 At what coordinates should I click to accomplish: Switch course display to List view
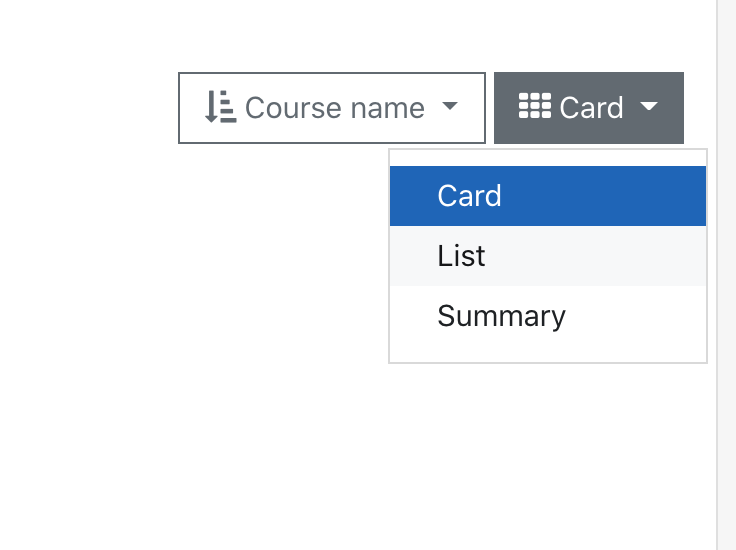(548, 256)
